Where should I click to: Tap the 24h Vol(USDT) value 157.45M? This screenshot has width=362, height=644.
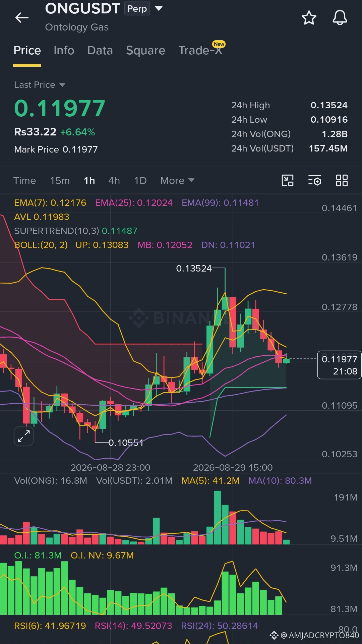328,149
